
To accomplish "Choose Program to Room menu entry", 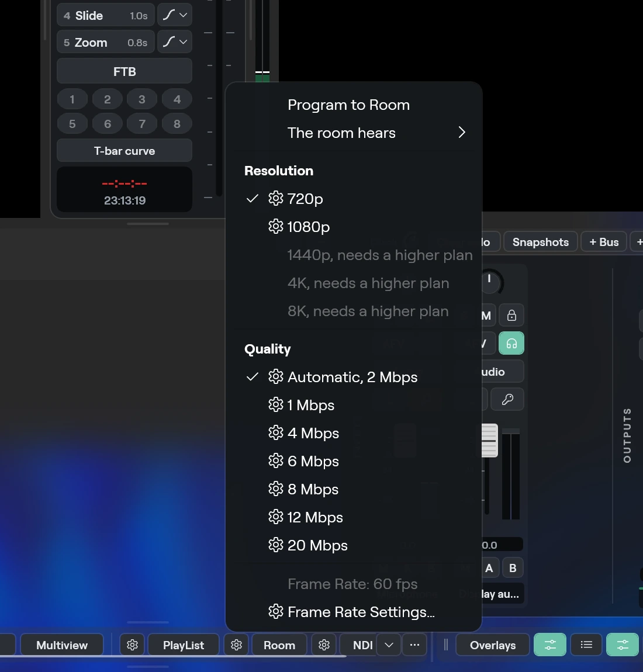I will point(354,105).
